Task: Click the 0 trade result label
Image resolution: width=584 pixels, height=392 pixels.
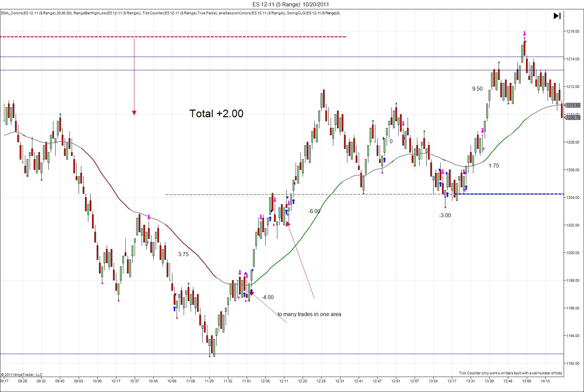Action: pyautogui.click(x=391, y=141)
